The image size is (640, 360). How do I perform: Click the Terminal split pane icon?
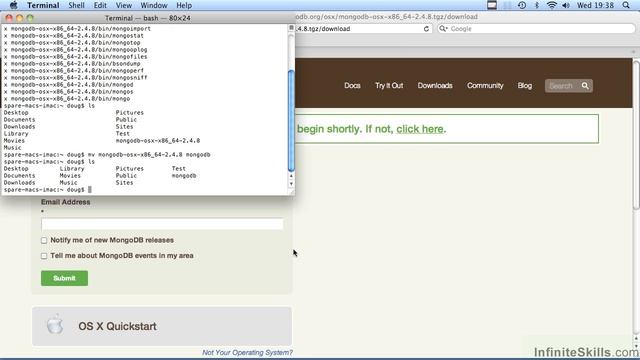pyautogui.click(x=291, y=28)
